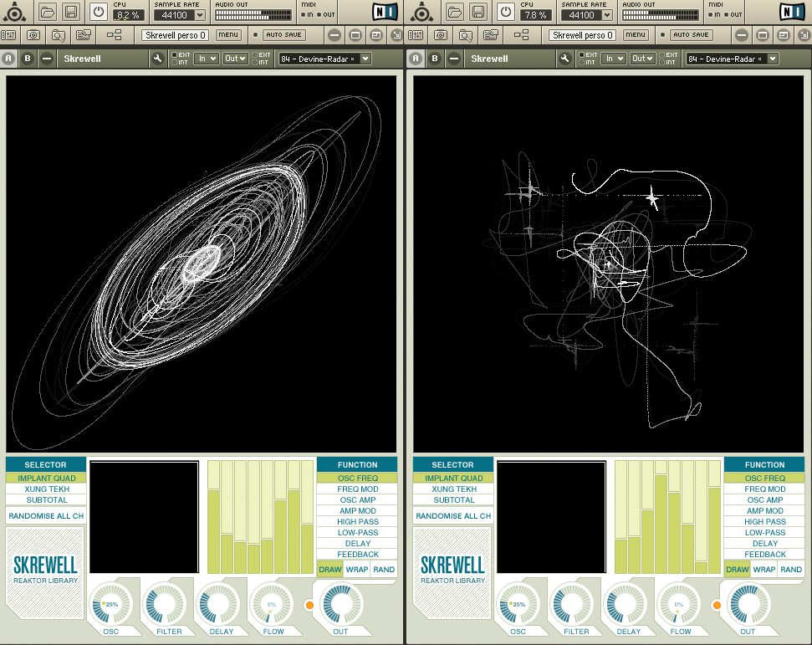Select FREQ MOD function in left window

pyautogui.click(x=357, y=489)
